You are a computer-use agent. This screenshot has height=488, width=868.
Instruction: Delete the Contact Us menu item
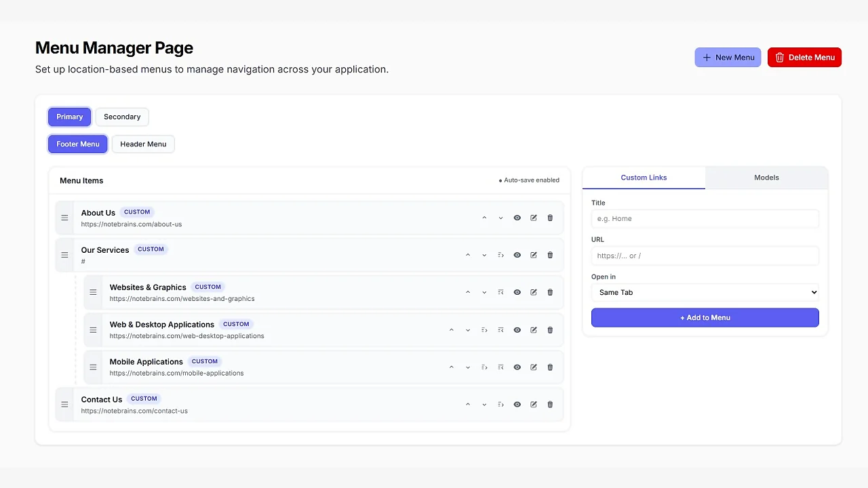tap(550, 404)
